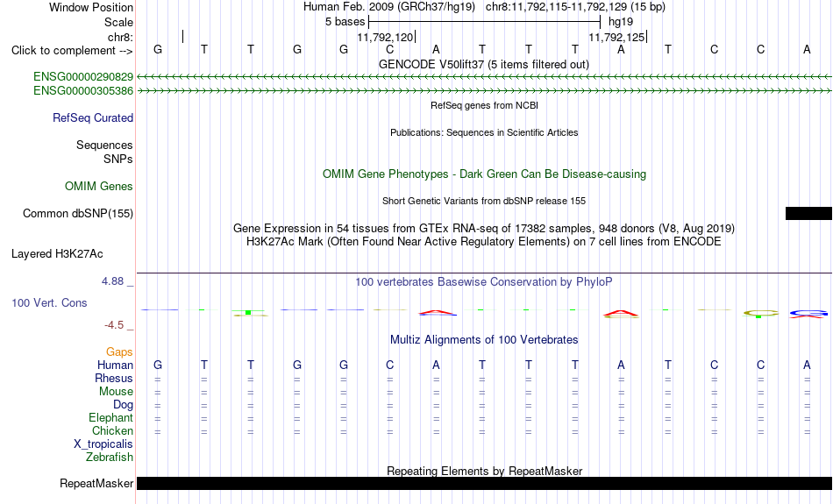Click 'Short Genetic Variants from dbSNP' title
The width and height of the screenshot is (833, 504).
(484, 201)
